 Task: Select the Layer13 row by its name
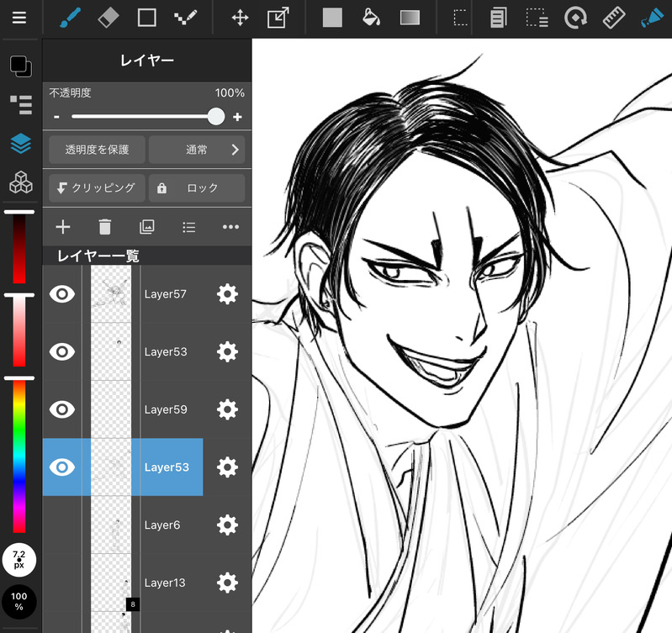(165, 583)
